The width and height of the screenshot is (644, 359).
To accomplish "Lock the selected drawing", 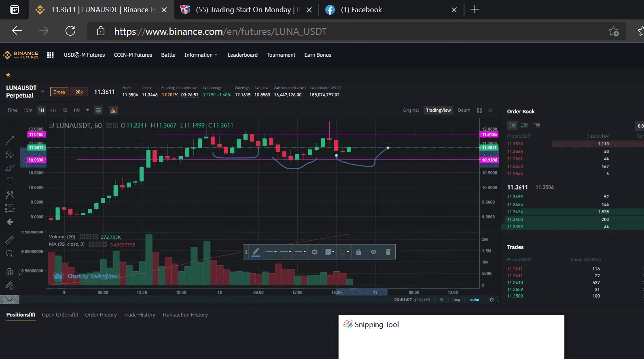I will (x=358, y=252).
